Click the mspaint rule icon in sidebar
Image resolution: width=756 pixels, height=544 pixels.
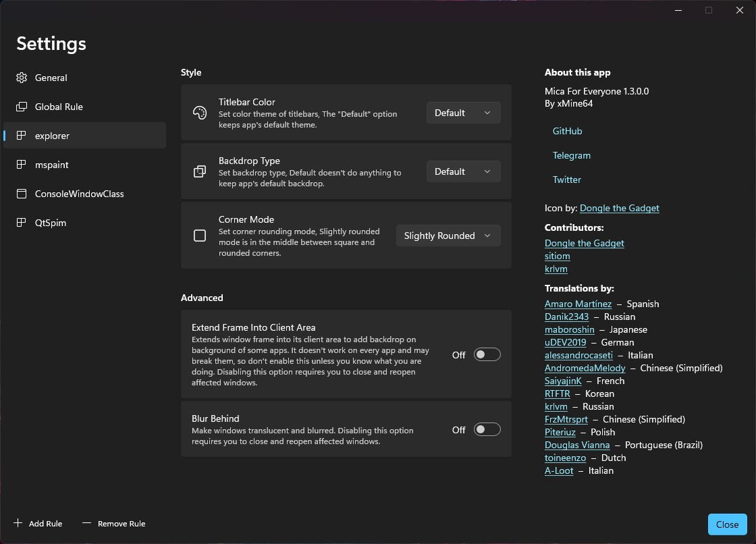22,165
